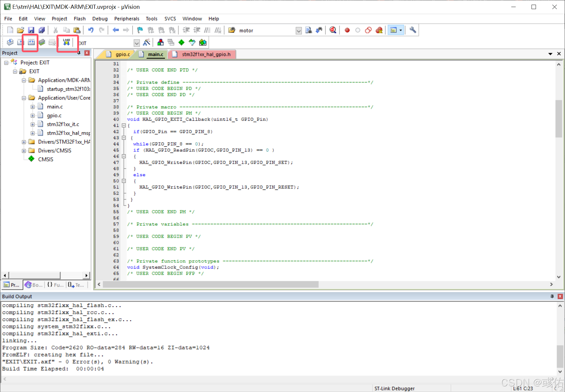Screen dimensions: 565x392
Task: Switch to the gpio.c tab
Action: [x=122, y=54]
